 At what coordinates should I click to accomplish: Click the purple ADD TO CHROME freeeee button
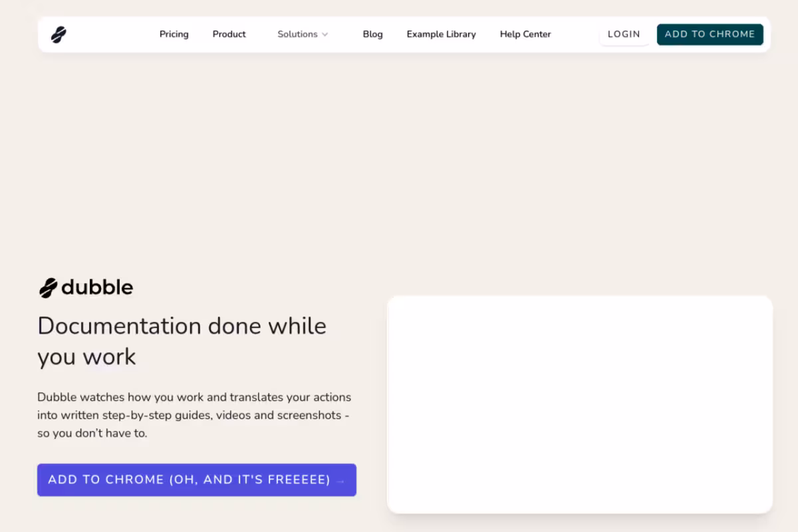pyautogui.click(x=197, y=480)
